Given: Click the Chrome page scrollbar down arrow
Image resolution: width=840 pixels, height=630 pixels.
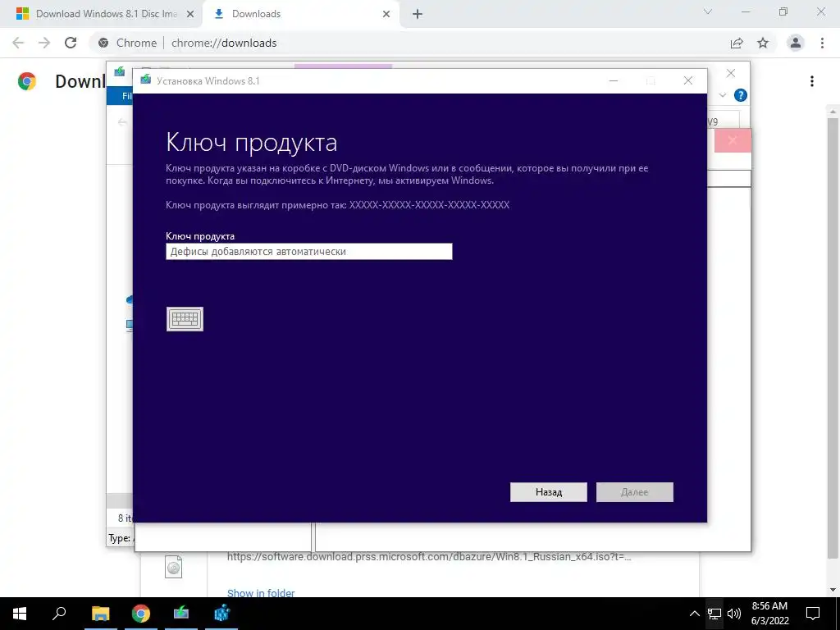Looking at the screenshot, I should (x=833, y=590).
